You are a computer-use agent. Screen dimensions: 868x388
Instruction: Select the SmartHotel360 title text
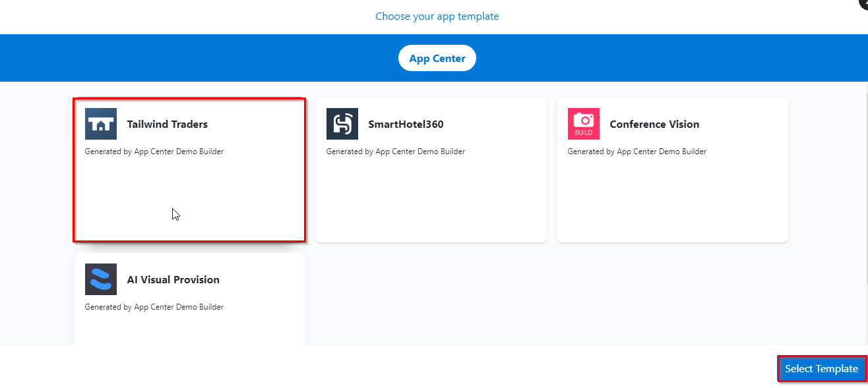(406, 124)
